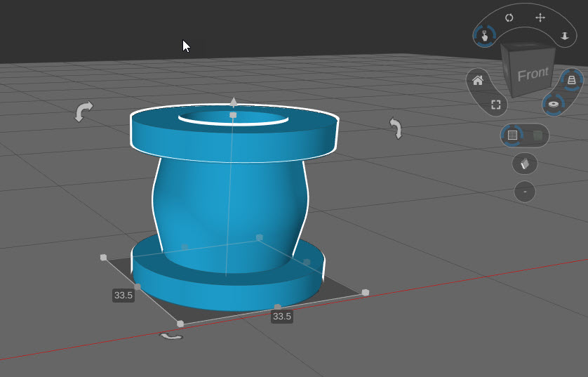Screen dimensions: 588x377
Task: Collapse view controls with minus button
Action: [525, 192]
